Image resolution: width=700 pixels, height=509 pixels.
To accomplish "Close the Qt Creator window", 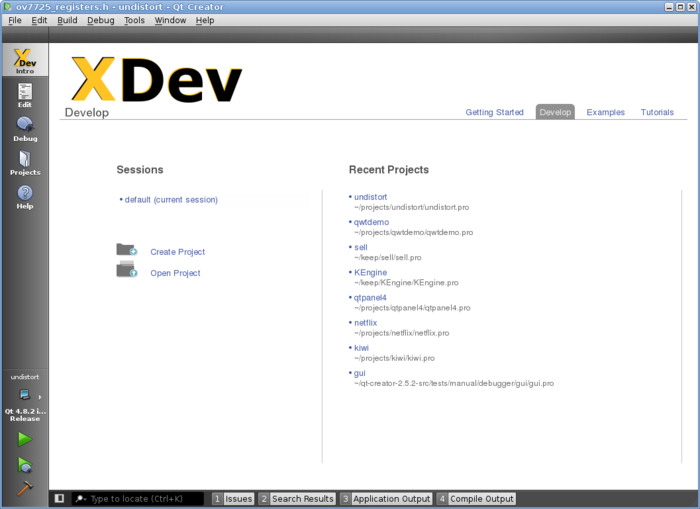I will 692,7.
